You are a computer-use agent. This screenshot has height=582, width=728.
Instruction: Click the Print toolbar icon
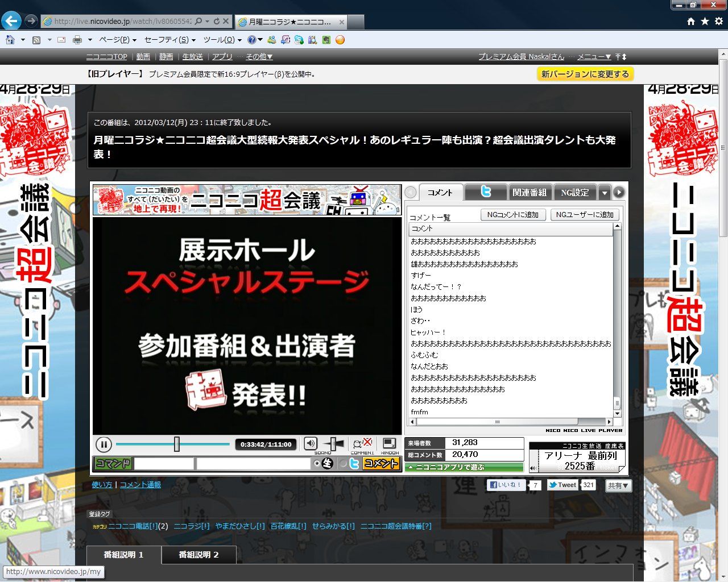tap(77, 40)
